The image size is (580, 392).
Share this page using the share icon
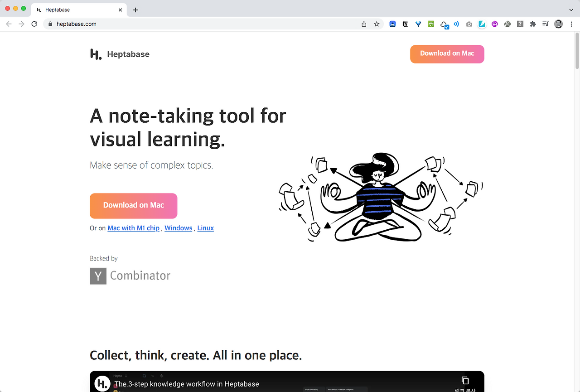(364, 24)
